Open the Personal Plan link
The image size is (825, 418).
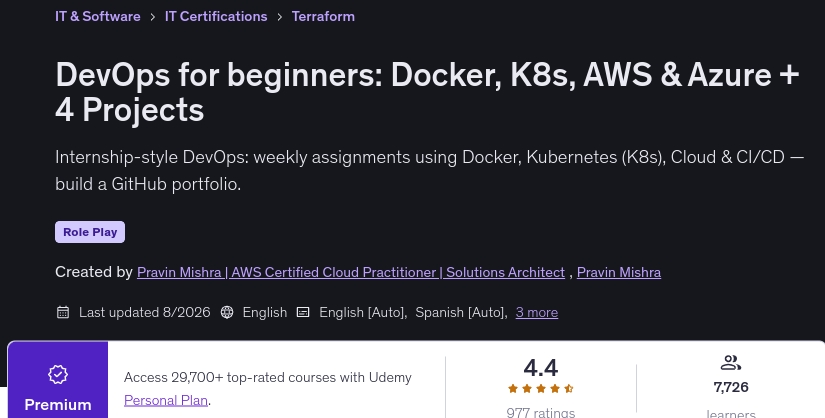pyautogui.click(x=166, y=400)
